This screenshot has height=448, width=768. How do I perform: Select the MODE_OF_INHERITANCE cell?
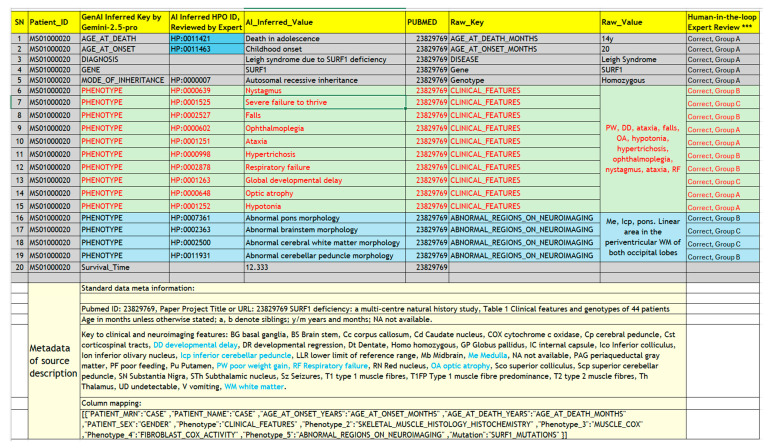[124, 80]
